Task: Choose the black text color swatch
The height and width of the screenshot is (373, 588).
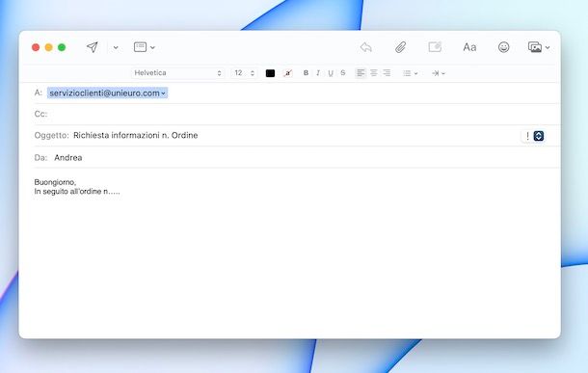Action: point(270,73)
